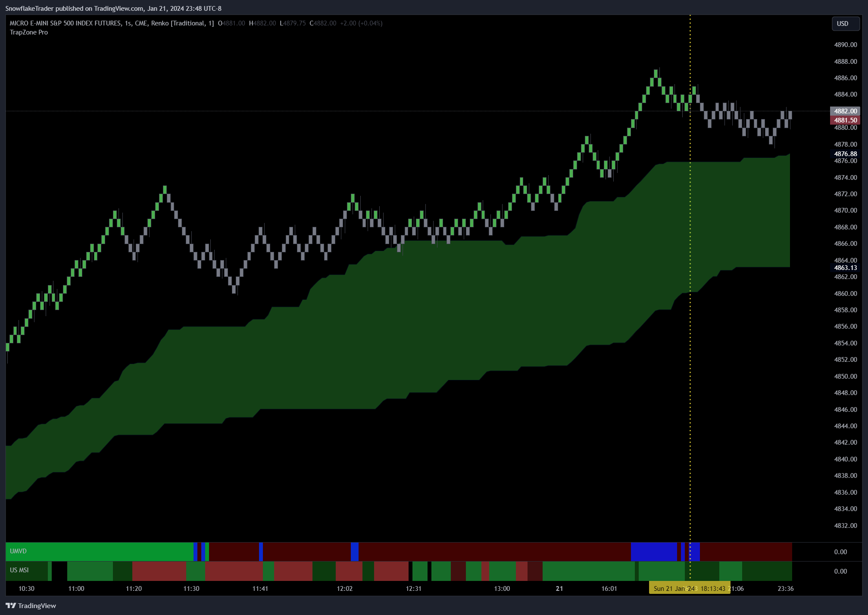Click the 4890.00 price scale tick

845,45
